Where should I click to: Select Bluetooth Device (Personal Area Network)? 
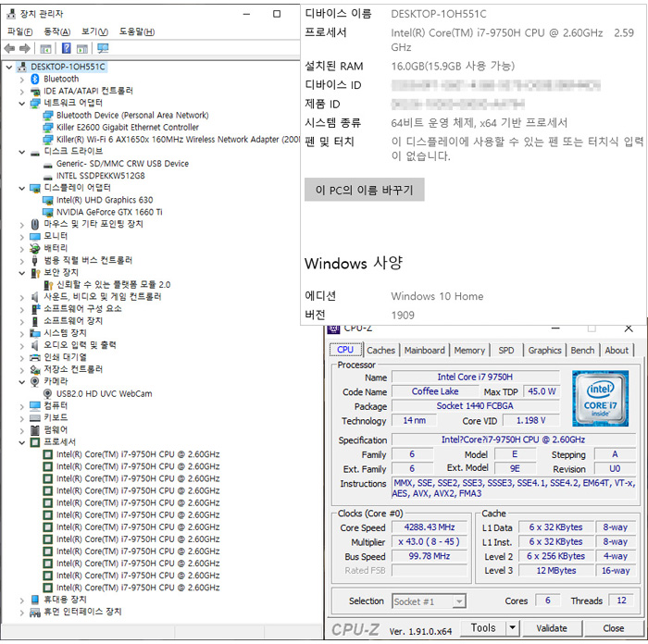click(132, 116)
